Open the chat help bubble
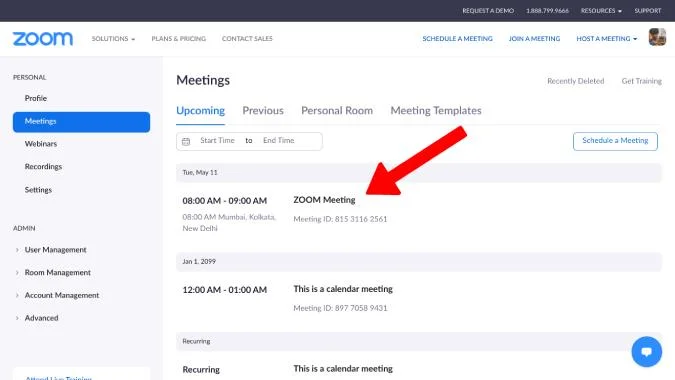This screenshot has height=380, width=675. [x=647, y=352]
